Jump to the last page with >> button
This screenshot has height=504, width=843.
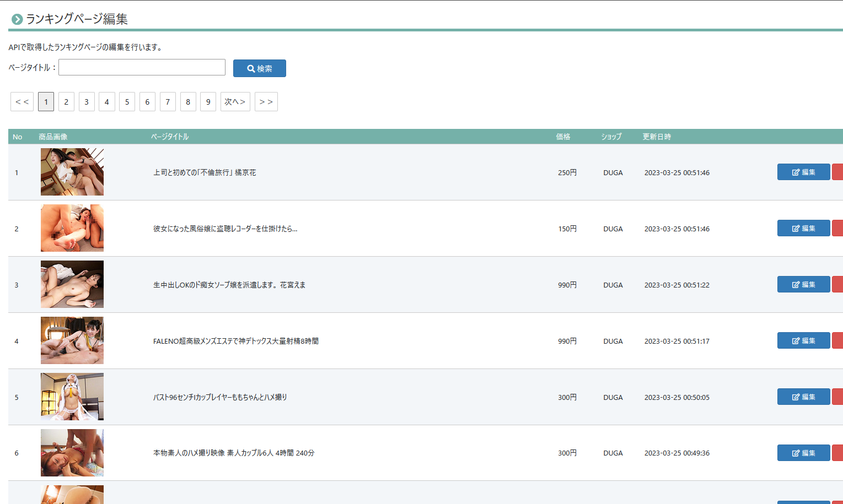coord(266,102)
